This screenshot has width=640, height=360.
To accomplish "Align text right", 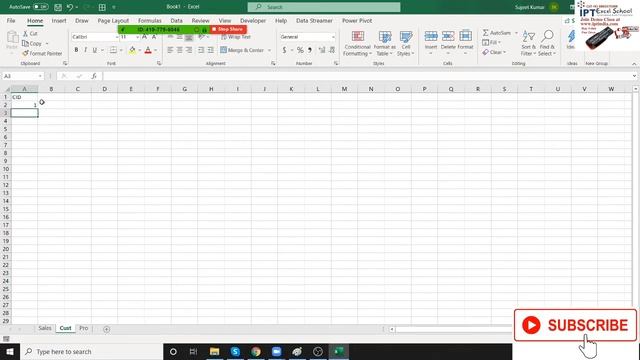I will tap(189, 50).
